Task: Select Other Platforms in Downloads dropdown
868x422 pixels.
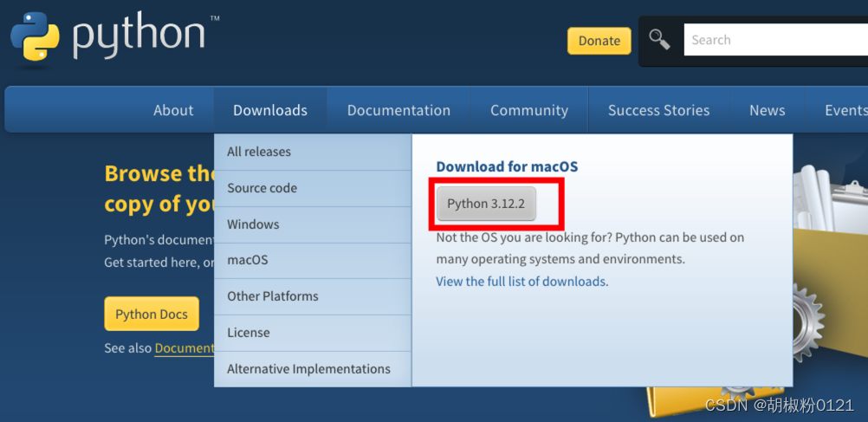Action: coord(313,296)
